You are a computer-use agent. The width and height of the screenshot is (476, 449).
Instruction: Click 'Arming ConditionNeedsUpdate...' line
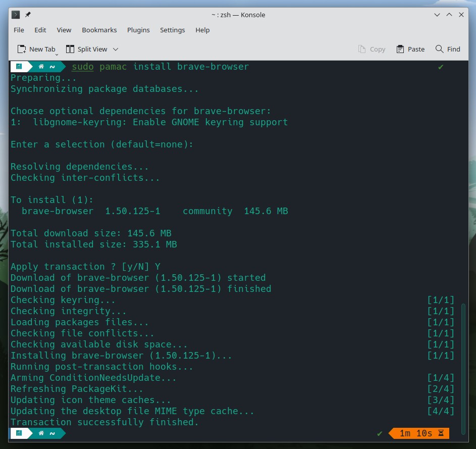point(93,378)
